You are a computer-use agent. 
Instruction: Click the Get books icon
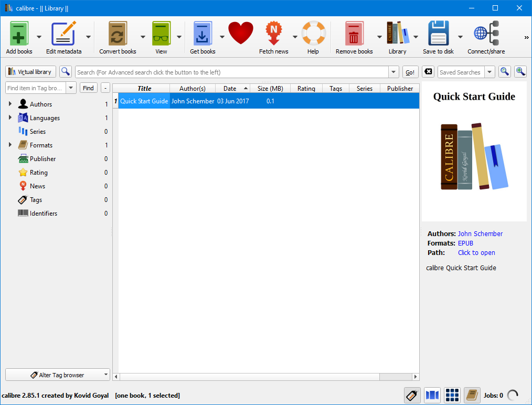click(203, 33)
